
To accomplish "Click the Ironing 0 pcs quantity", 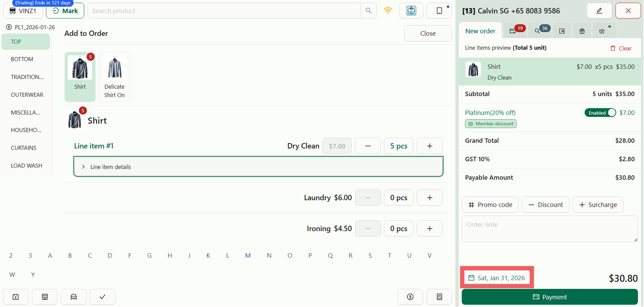I will (399, 228).
